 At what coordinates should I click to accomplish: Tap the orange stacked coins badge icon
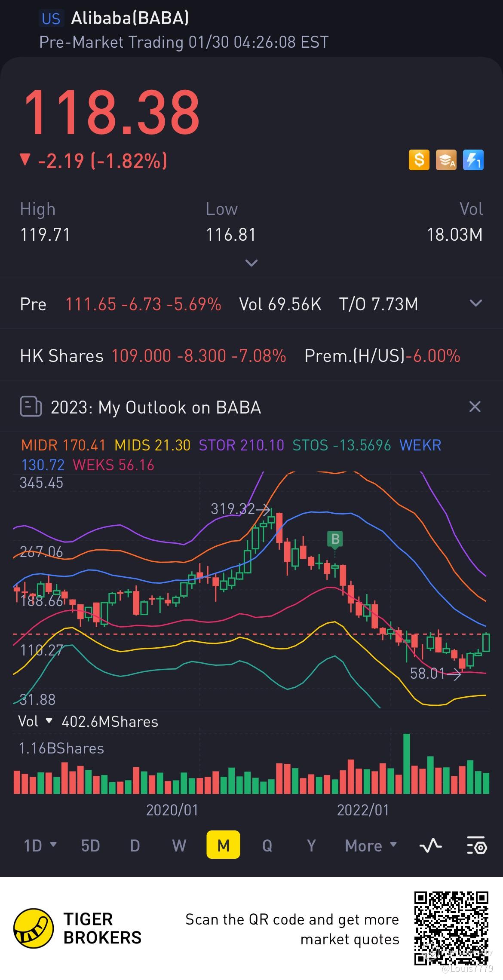446,160
